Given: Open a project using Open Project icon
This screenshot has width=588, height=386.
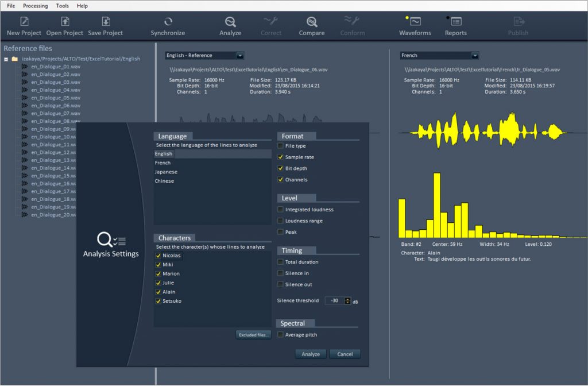Looking at the screenshot, I should point(65,22).
